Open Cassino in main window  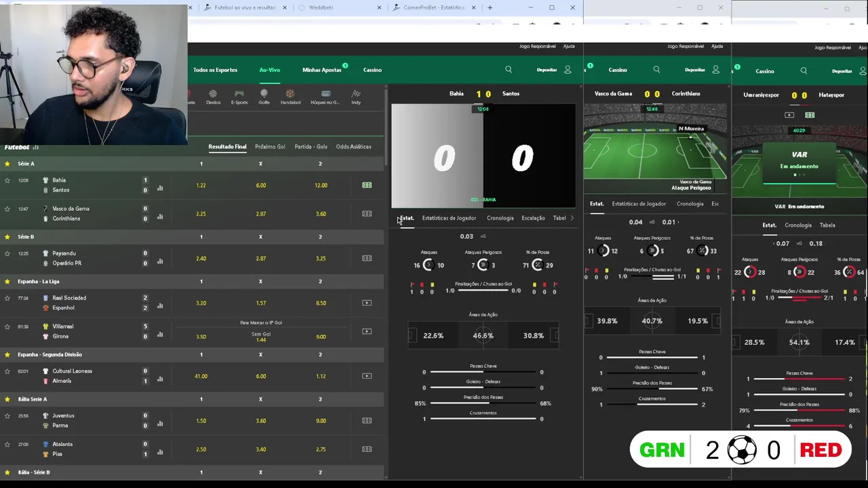[x=372, y=70]
